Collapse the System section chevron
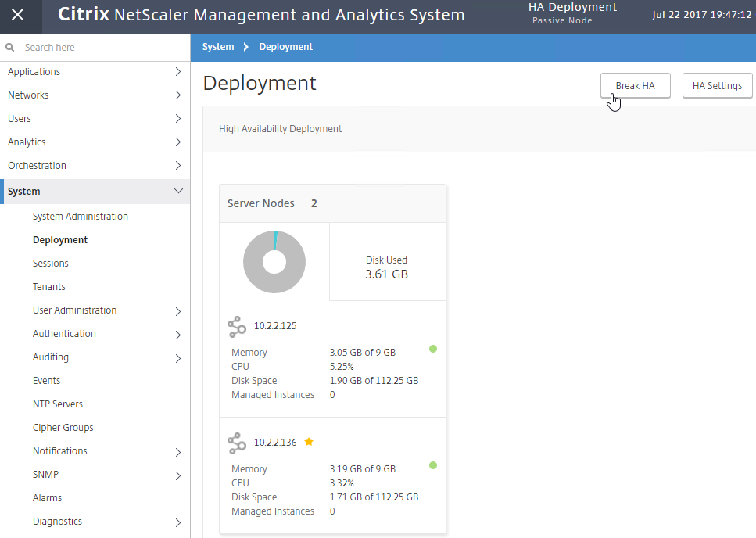756x538 pixels. pyautogui.click(x=178, y=191)
